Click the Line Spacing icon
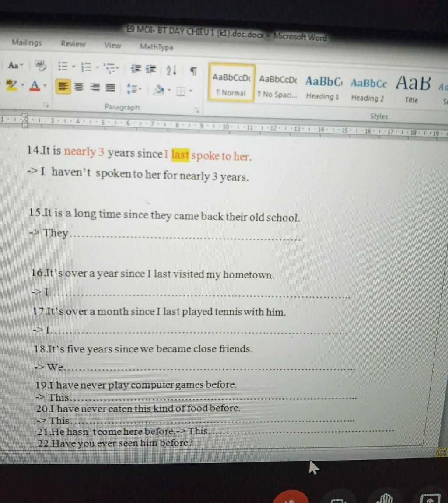 pyautogui.click(x=133, y=89)
